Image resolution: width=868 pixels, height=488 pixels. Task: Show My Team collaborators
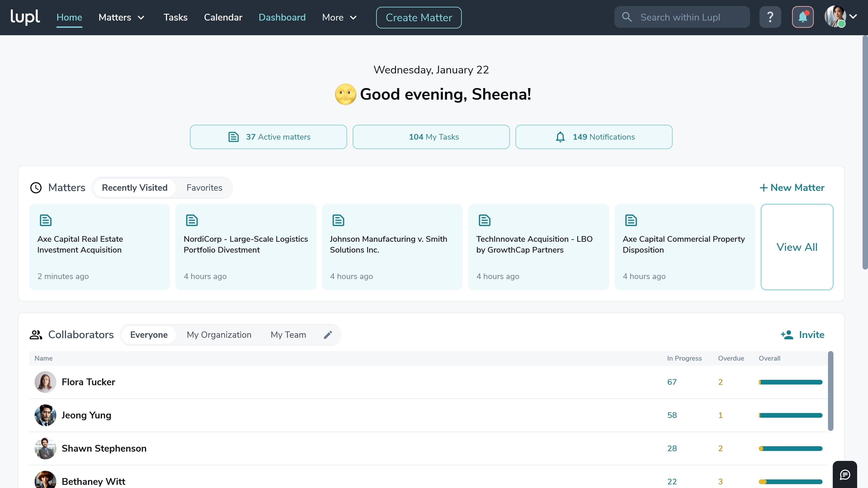tap(288, 335)
